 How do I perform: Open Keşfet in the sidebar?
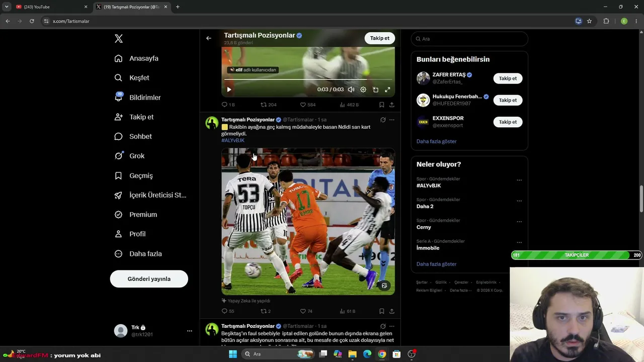coord(132,78)
